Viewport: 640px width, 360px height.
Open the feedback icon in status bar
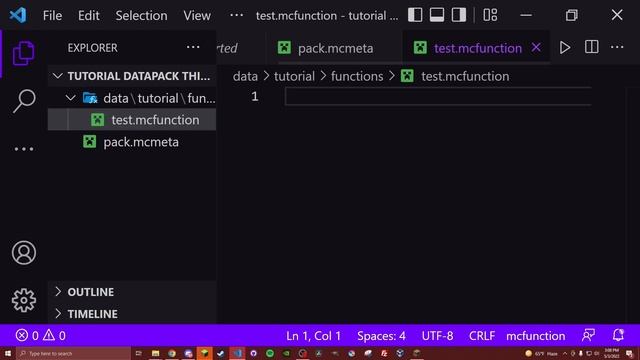tap(588, 336)
